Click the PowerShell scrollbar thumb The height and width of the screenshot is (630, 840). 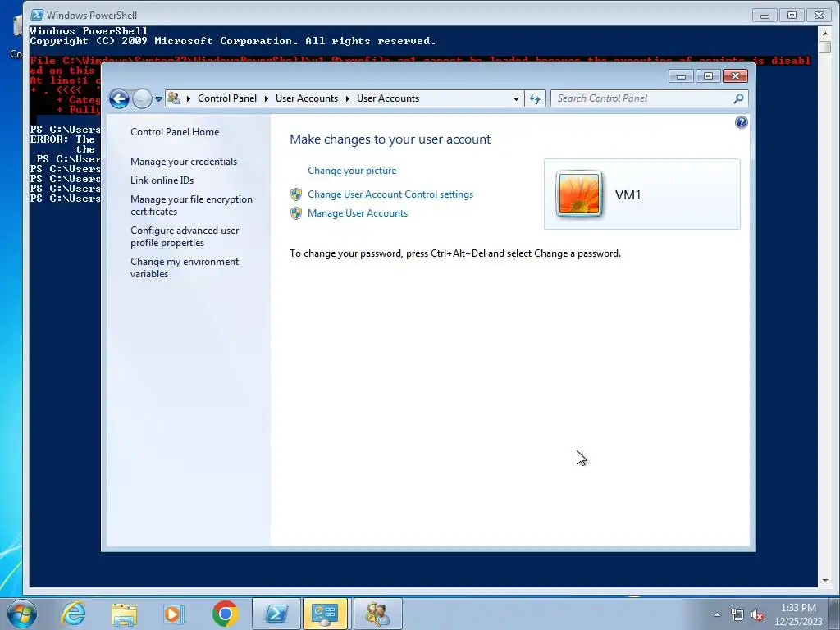click(825, 47)
